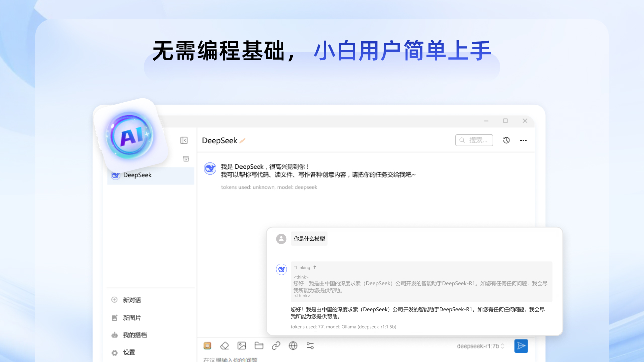Click the eraser icon in input toolbar

(225, 346)
